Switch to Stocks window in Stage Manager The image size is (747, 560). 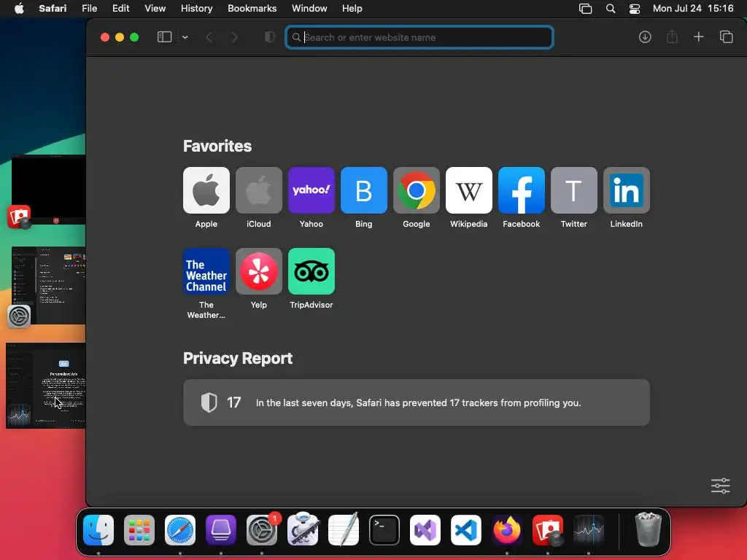click(x=46, y=386)
